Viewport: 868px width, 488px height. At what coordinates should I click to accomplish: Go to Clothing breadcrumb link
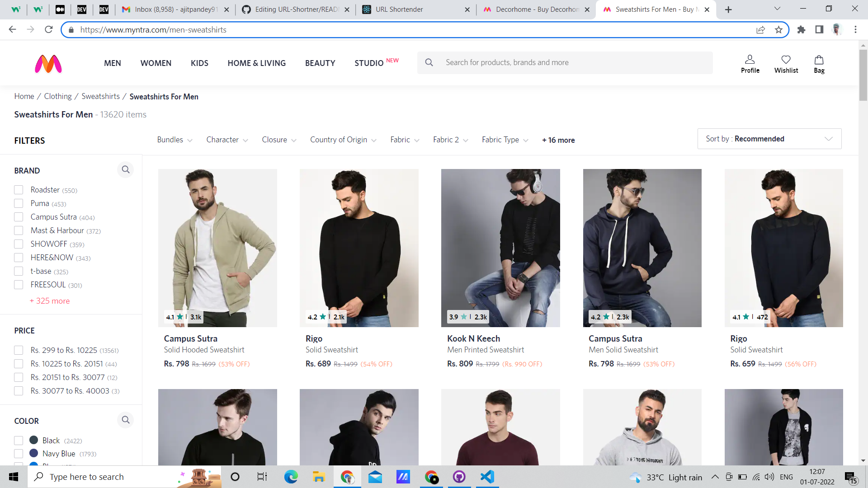[58, 96]
